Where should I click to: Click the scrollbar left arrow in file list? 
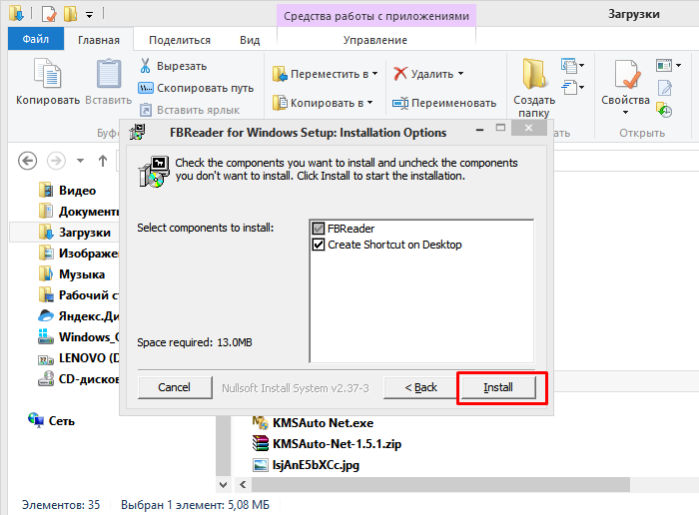click(243, 484)
